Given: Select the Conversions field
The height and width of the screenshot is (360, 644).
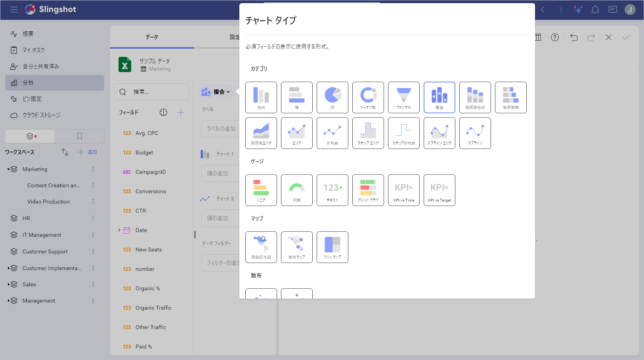Looking at the screenshot, I should click(x=151, y=191).
